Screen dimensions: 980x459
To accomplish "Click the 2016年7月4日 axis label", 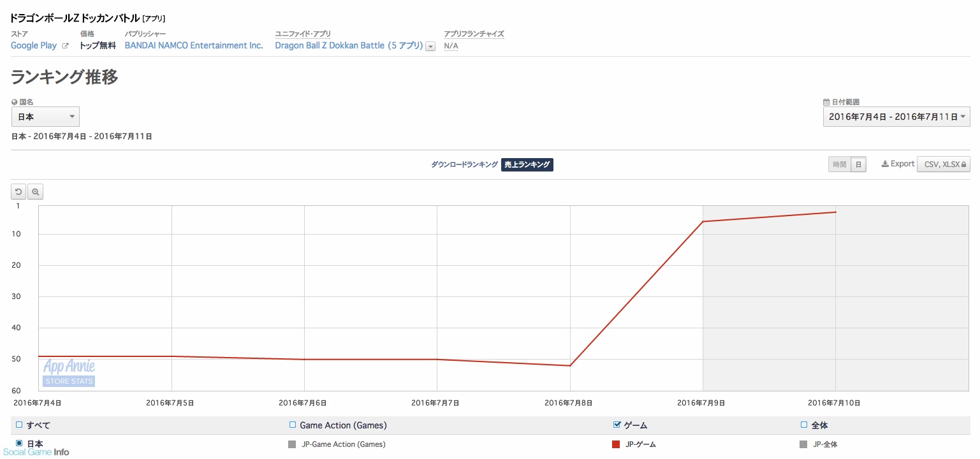I will [38, 403].
